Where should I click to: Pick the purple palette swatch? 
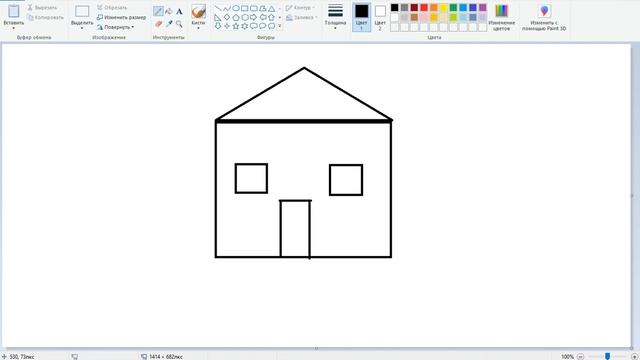coord(483,7)
